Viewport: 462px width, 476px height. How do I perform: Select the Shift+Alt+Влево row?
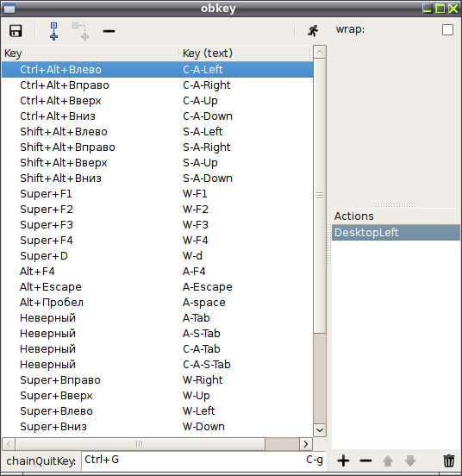click(x=157, y=131)
